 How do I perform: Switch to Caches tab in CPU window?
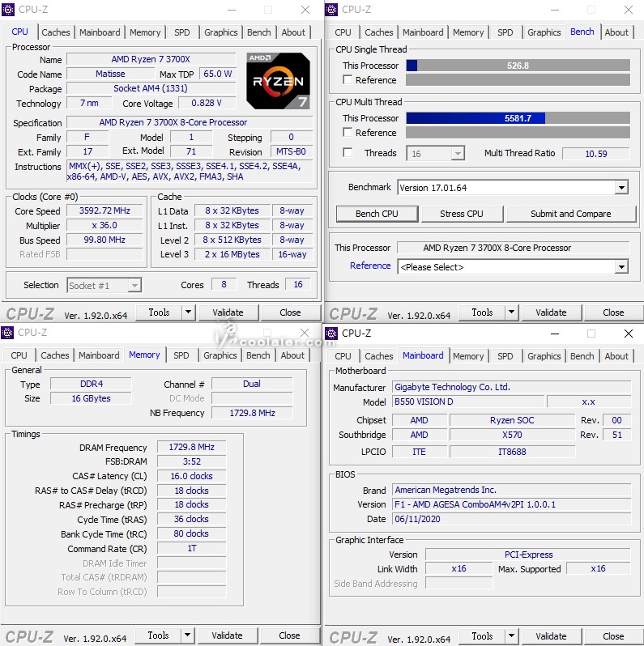tap(56, 32)
